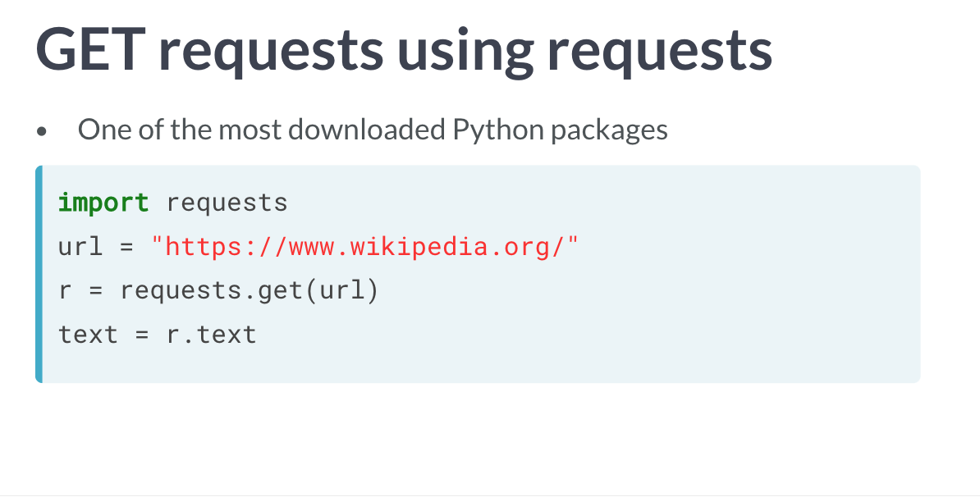Click the blue left border of code block
The height and width of the screenshot is (497, 980).
[39, 274]
